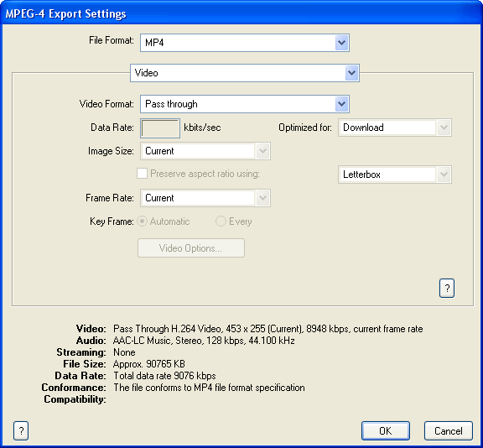This screenshot has height=448, width=483.
Task: Click the MPEG-4 Export Settings title bar
Action: (241, 13)
